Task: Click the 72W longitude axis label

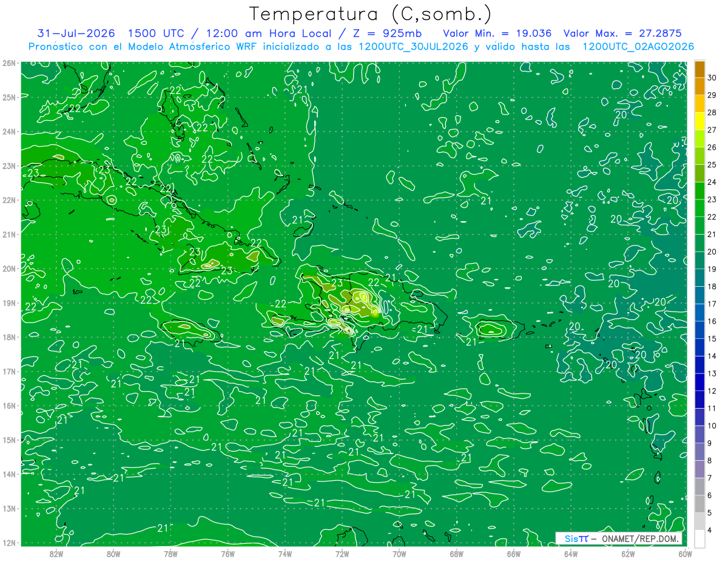Action: click(x=342, y=554)
